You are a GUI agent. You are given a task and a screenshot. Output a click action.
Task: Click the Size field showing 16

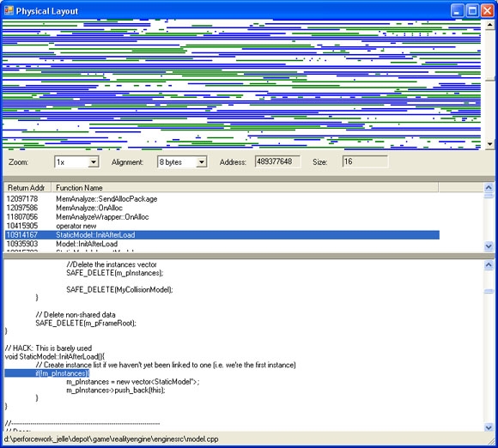click(x=365, y=161)
